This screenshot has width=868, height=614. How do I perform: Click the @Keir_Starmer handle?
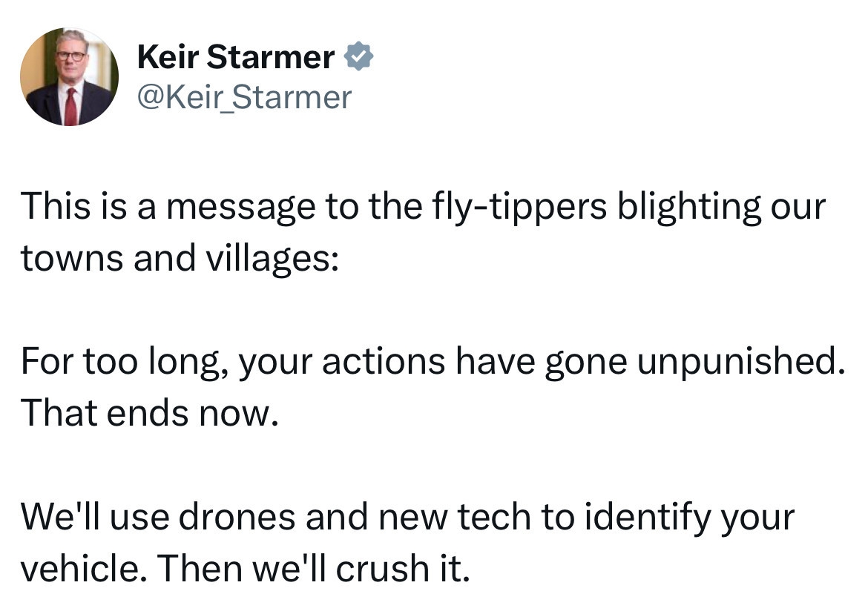244,97
